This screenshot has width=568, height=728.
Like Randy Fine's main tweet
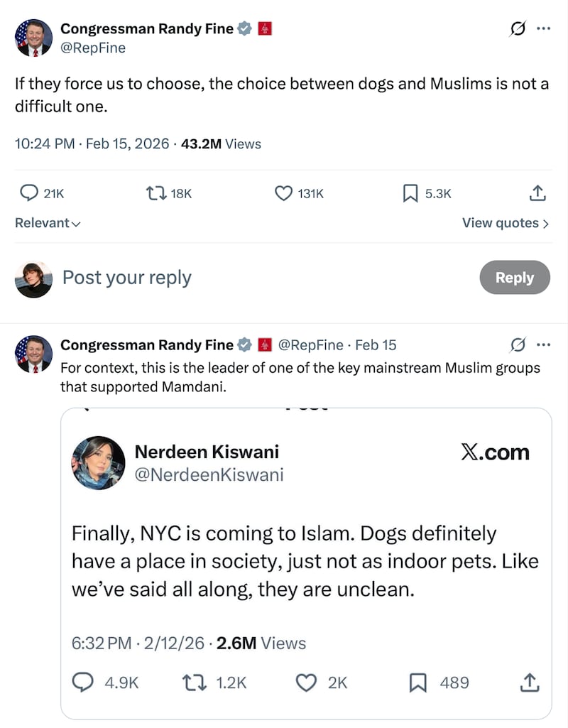(x=283, y=192)
